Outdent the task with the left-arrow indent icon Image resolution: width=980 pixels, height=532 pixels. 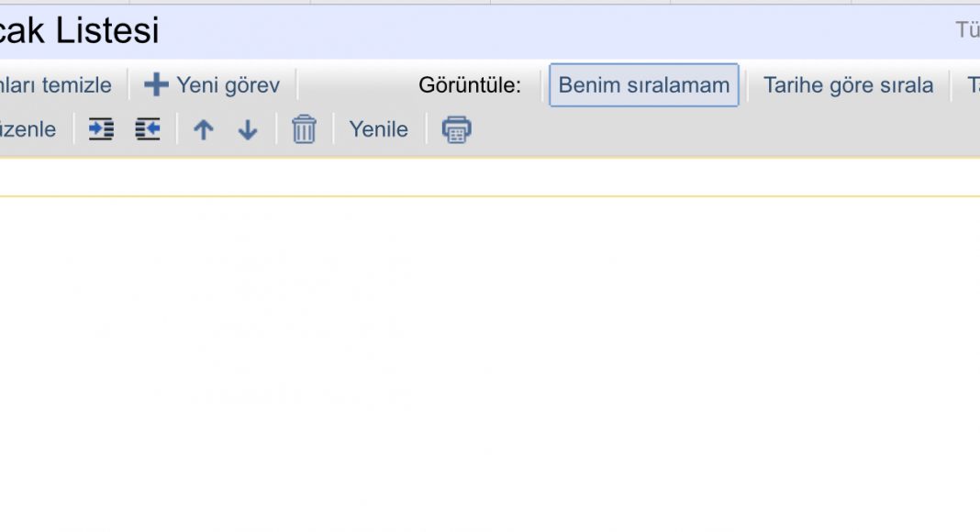[148, 129]
